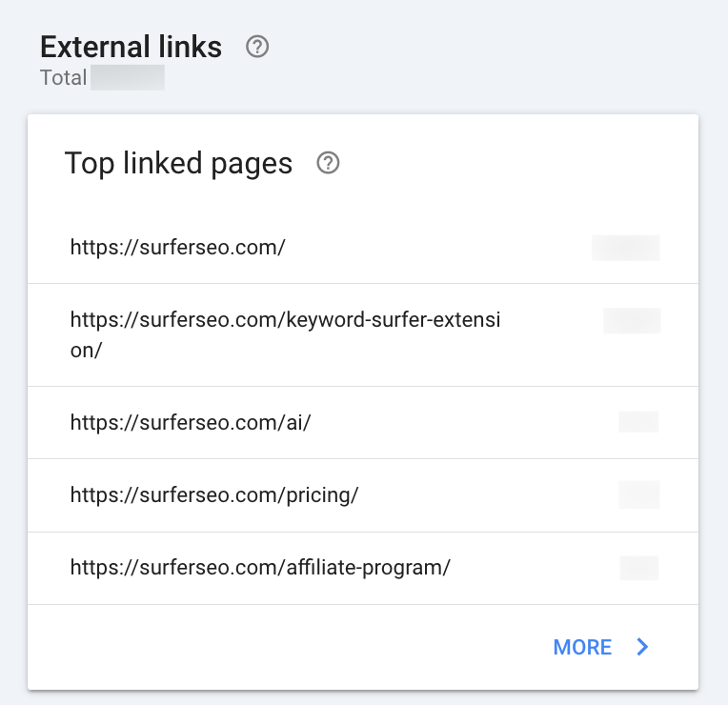This screenshot has width=728, height=705.
Task: Click the blurred link count for the /ai/ row
Action: [638, 422]
